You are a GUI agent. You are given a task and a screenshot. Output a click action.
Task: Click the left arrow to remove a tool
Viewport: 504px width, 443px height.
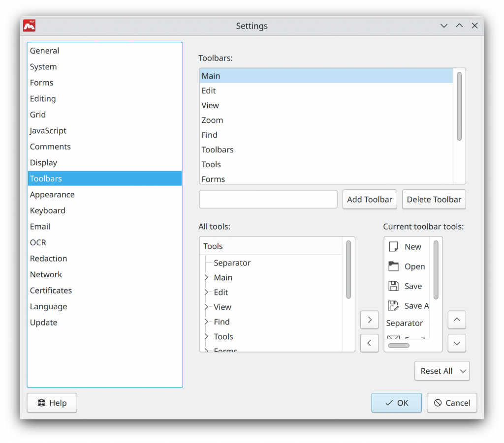click(x=370, y=343)
